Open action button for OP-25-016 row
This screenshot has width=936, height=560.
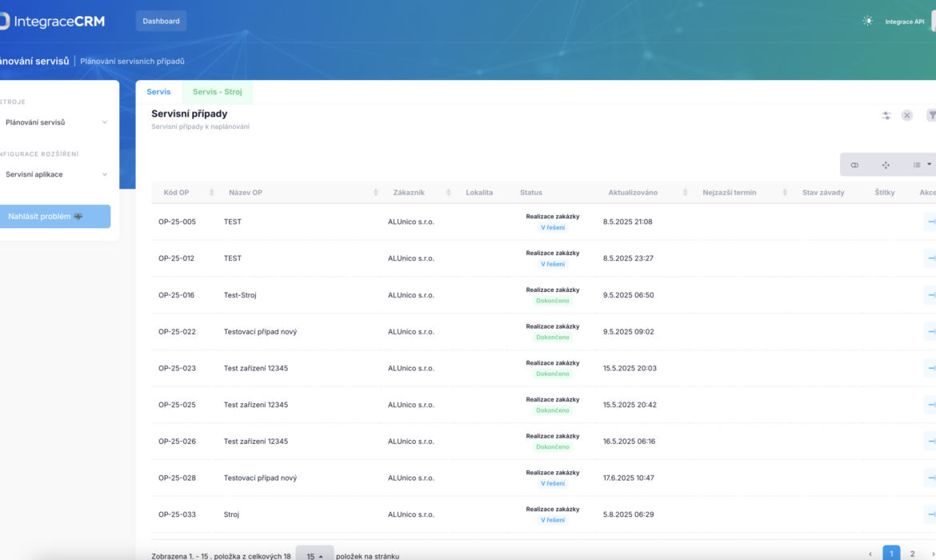[x=930, y=295]
